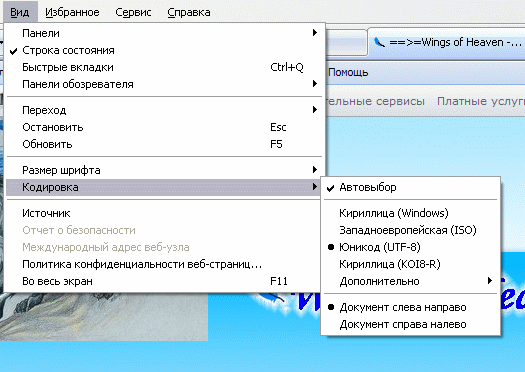Open Источник to view page source
Image resolution: width=525 pixels, height=372 pixels.
(x=164, y=213)
